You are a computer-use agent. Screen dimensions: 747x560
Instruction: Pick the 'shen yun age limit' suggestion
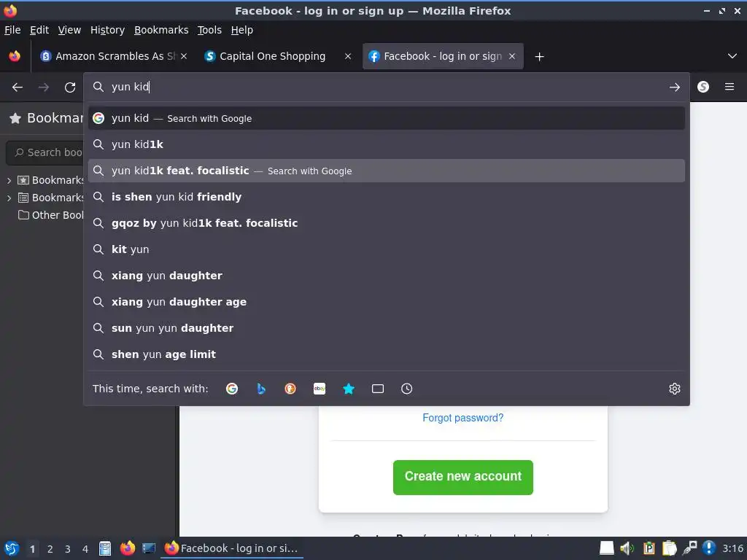coord(387,354)
